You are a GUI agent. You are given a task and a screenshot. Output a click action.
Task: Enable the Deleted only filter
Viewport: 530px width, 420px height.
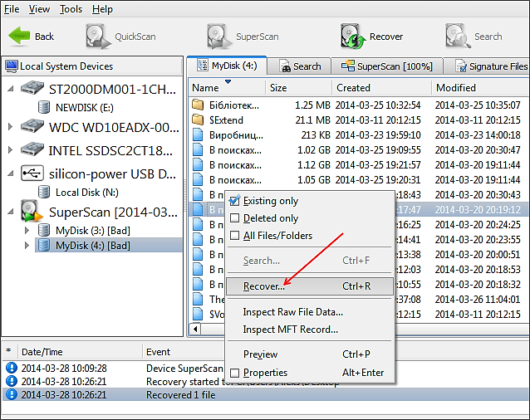[234, 218]
